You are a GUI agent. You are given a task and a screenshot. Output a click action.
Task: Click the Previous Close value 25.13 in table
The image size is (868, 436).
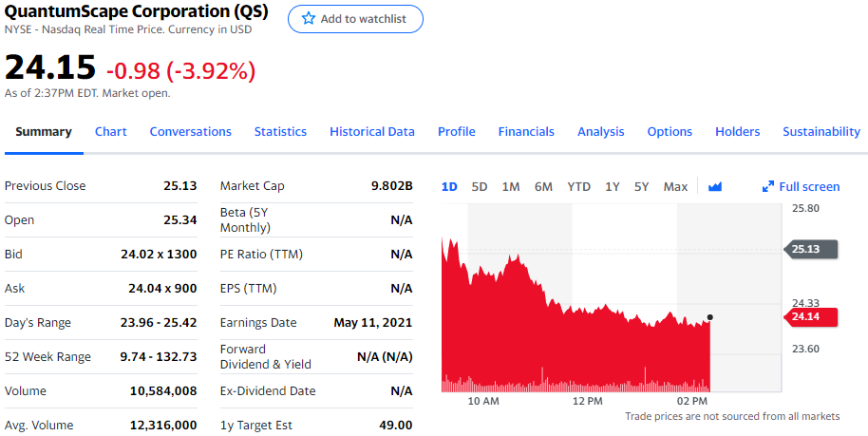179,185
